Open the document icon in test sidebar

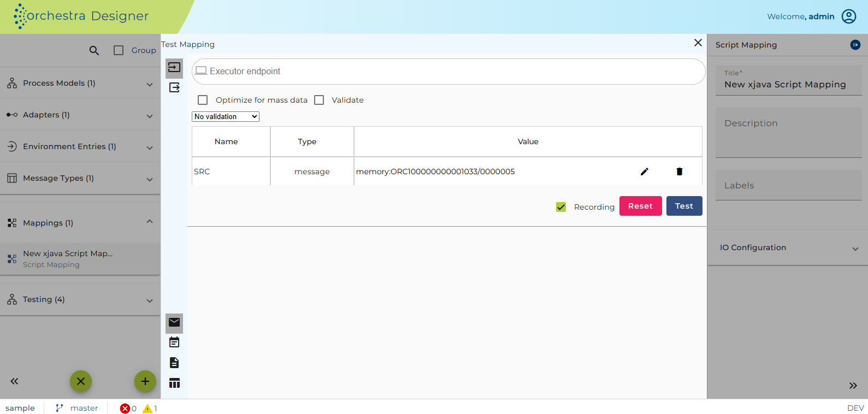pyautogui.click(x=174, y=363)
